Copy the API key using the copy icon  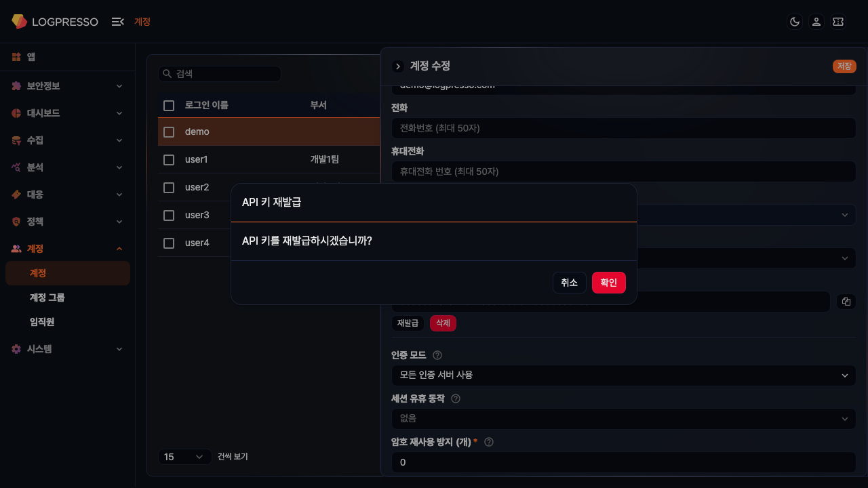846,301
